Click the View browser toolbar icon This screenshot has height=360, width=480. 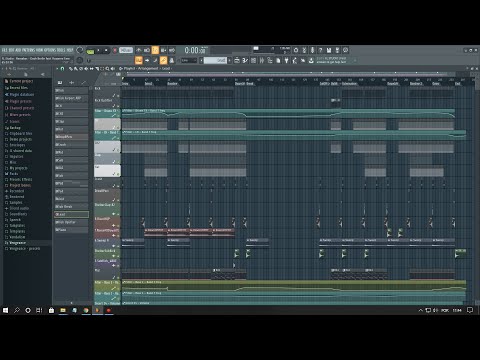[x=270, y=60]
